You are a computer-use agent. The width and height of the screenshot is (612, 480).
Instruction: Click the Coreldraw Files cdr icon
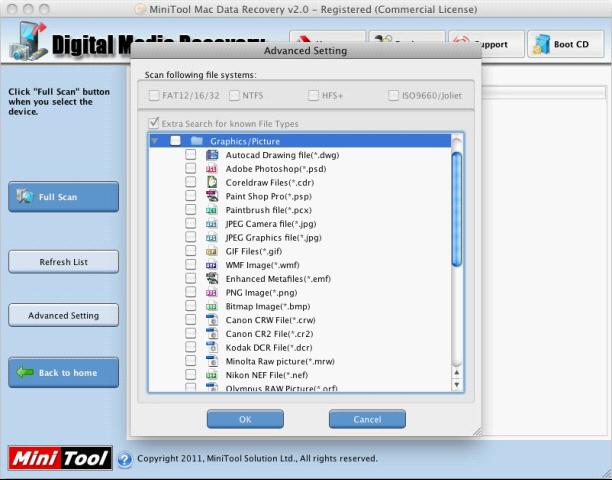point(212,182)
